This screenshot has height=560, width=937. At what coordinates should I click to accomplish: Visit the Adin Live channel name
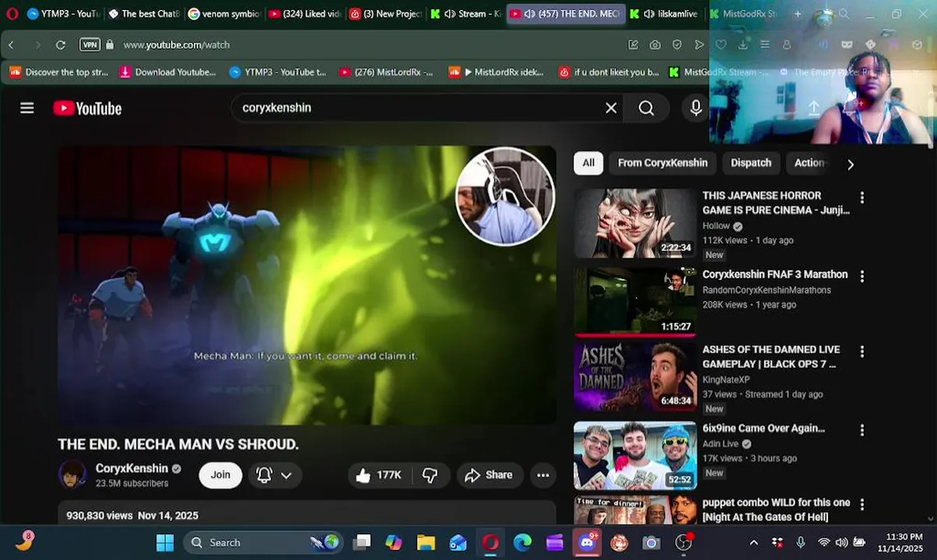pyautogui.click(x=721, y=444)
